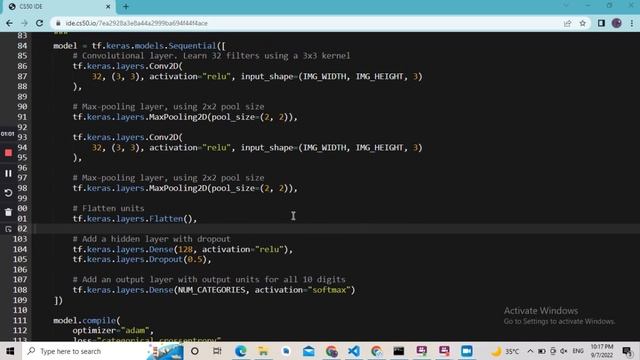Share this page via the share icon
Image resolution: width=640 pixels, height=360 pixels.
[x=567, y=23]
